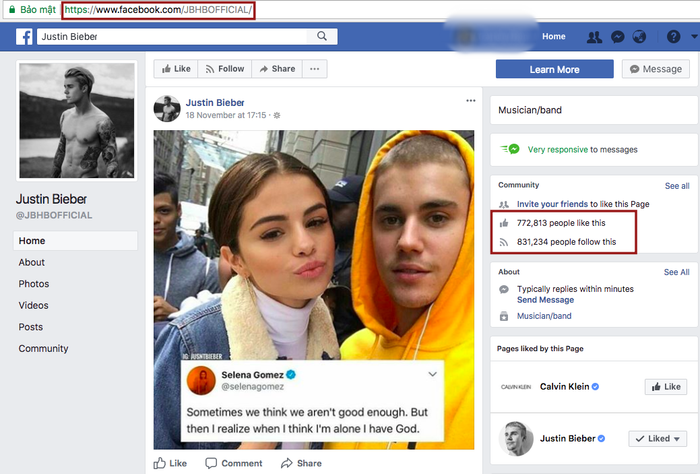Click the feed icon beside 831,234 followers

pyautogui.click(x=504, y=242)
